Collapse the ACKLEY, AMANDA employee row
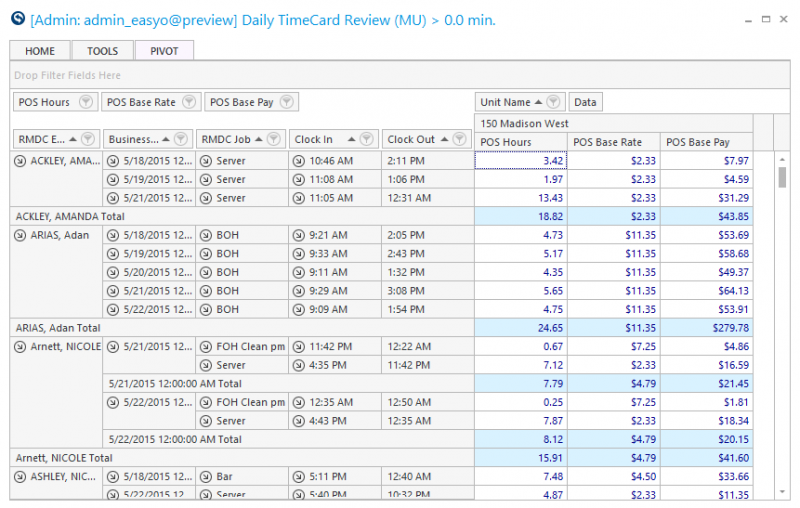 tap(20, 161)
